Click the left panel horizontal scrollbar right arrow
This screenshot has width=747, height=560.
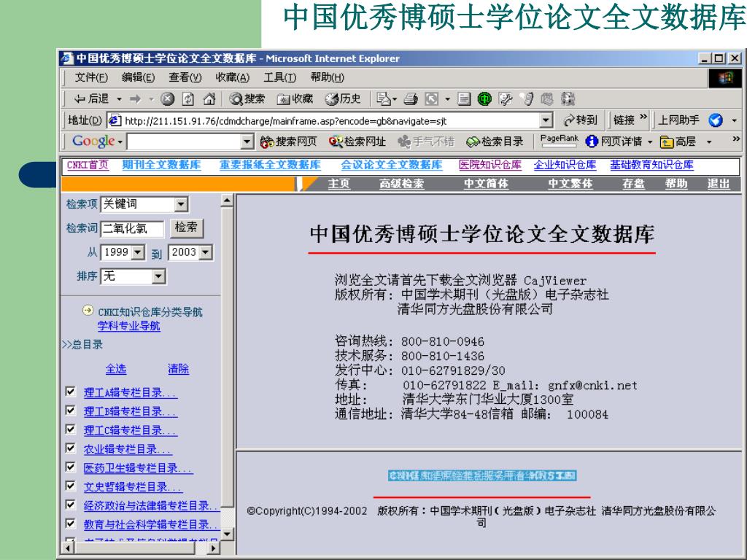214,548
